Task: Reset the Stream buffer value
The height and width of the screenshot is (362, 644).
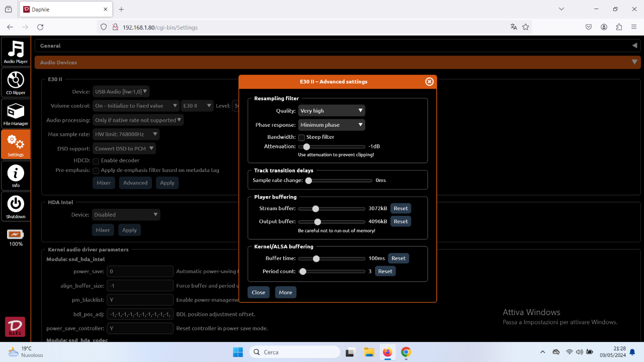Action: coord(401,208)
